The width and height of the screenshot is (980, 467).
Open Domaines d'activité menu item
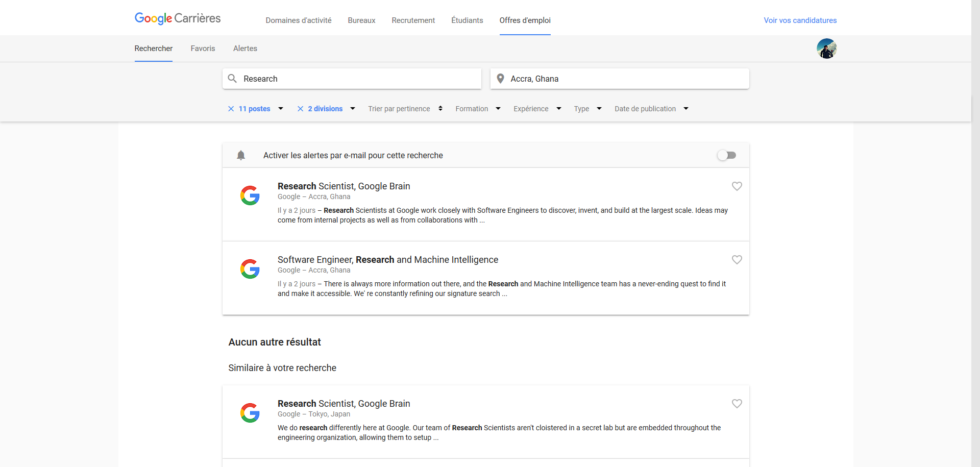tap(299, 20)
